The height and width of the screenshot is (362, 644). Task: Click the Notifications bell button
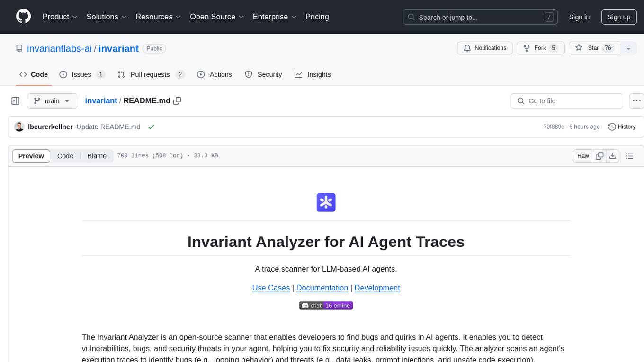(x=485, y=48)
